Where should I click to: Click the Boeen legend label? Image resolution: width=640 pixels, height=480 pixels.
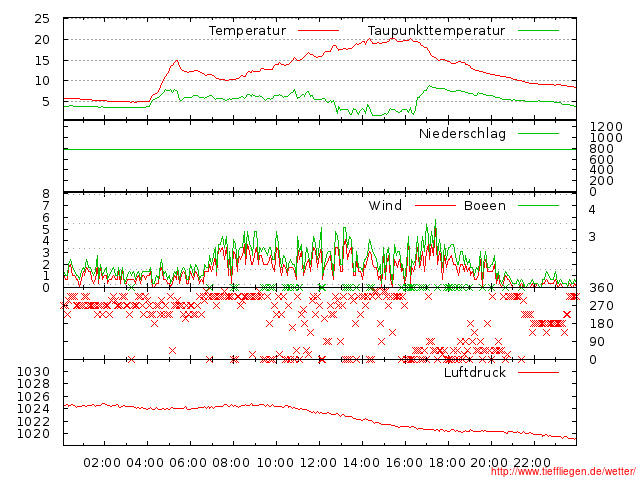[x=484, y=205]
